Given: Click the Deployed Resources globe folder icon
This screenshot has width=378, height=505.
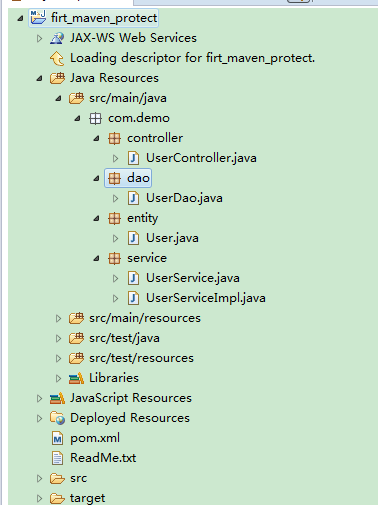Looking at the screenshot, I should click(x=57, y=418).
